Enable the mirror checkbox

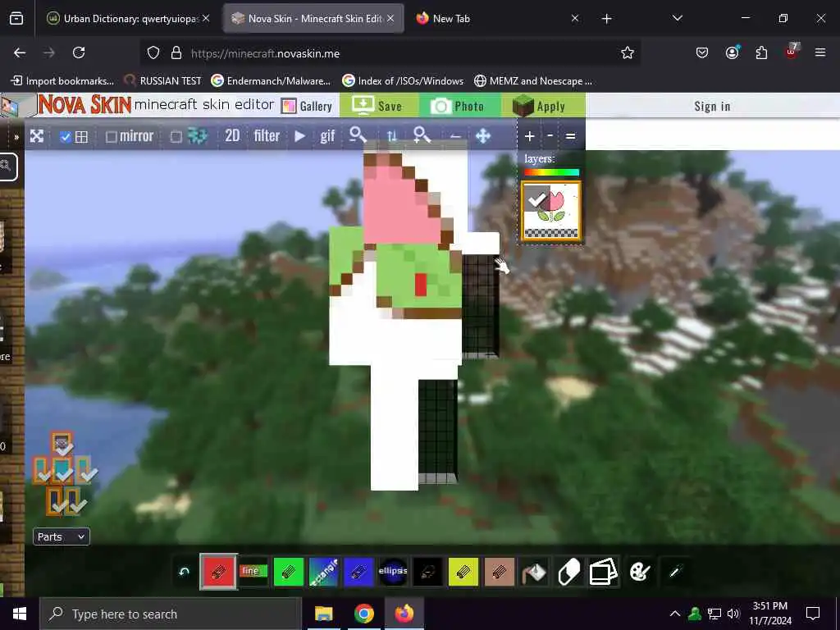(x=111, y=137)
